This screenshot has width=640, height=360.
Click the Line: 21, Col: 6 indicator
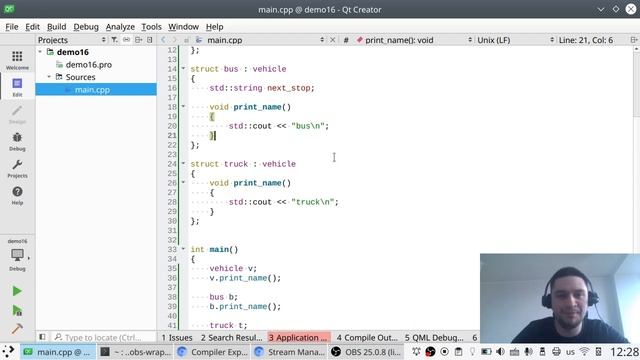(586, 40)
